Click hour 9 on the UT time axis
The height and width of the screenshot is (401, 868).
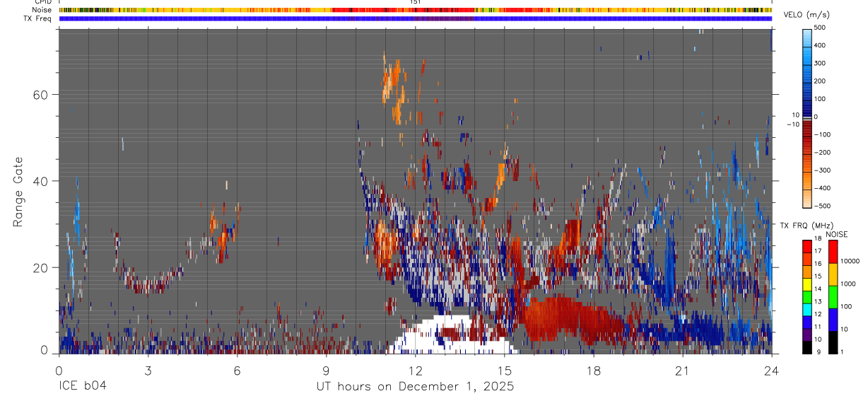(x=326, y=370)
